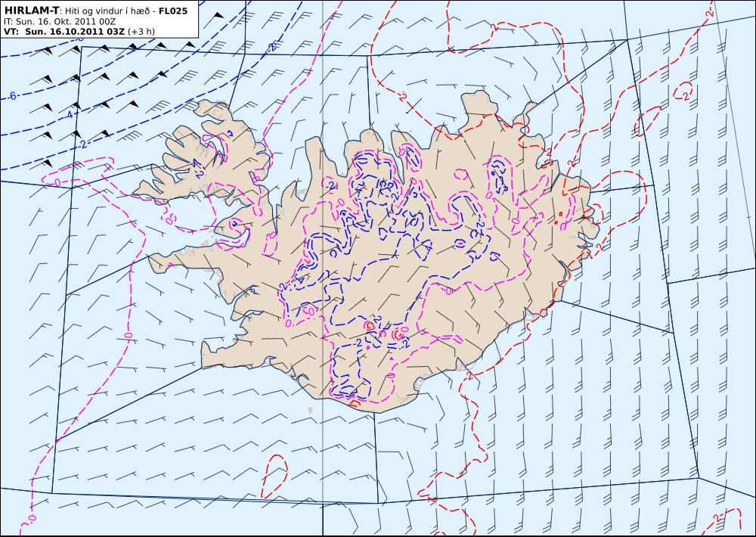This screenshot has height=537, width=756.
Task: Click the 'VT: Sun. 16.10.2011 03Z' valid time
Action: tap(64, 32)
